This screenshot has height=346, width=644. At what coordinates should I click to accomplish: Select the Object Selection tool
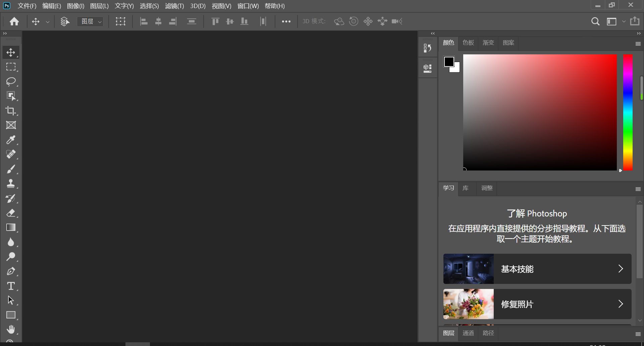(x=11, y=96)
